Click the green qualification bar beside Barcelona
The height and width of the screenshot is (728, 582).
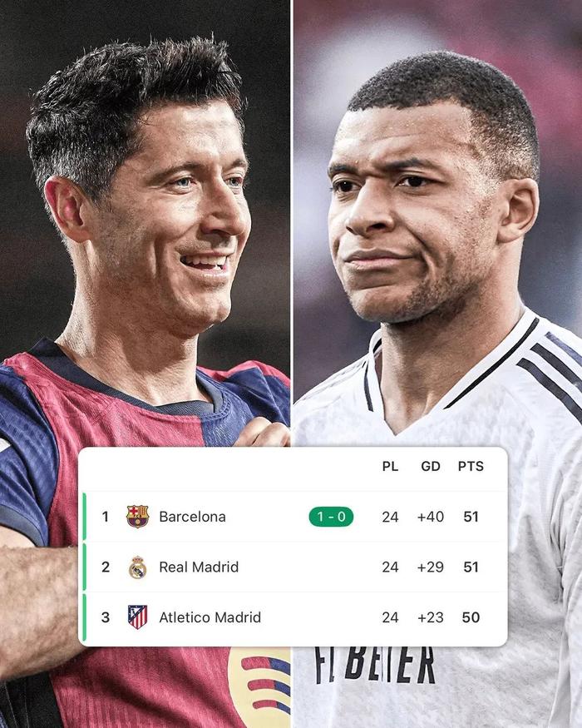[84, 517]
